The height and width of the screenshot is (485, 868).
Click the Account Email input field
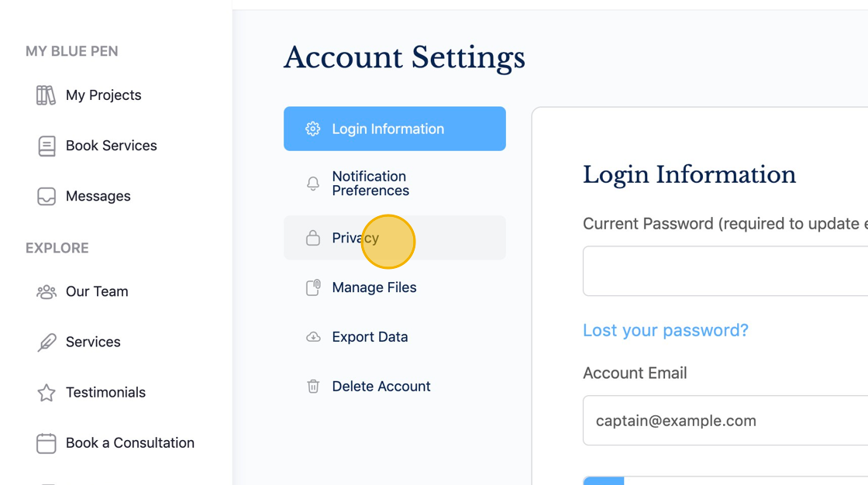pyautogui.click(x=725, y=421)
